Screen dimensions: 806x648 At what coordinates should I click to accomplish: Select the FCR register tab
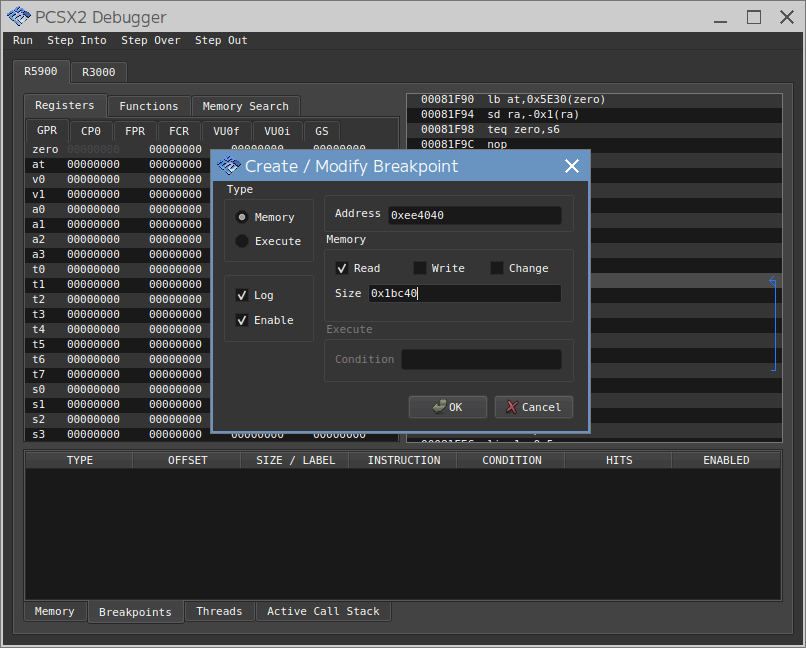(179, 132)
